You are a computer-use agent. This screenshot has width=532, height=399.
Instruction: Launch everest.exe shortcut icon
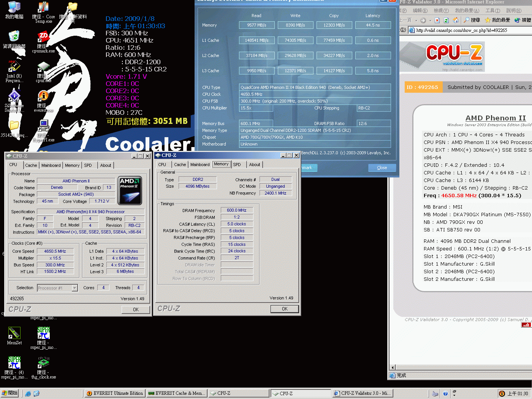(43, 100)
